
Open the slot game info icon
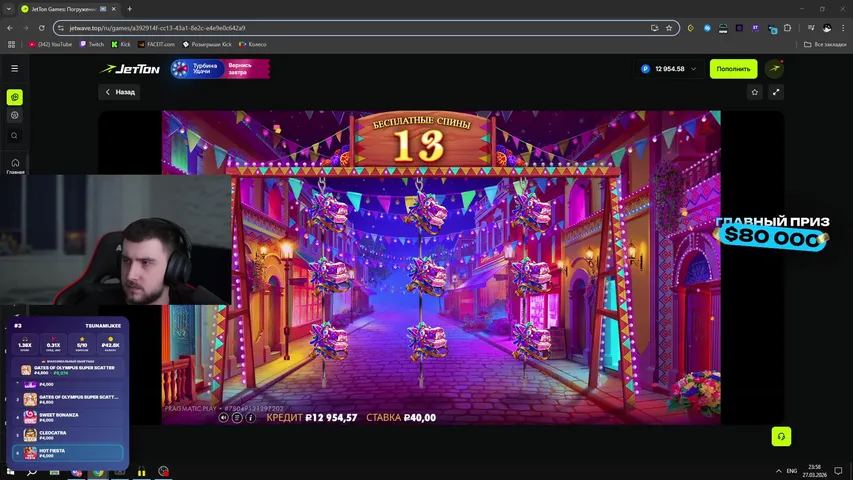tap(250, 417)
